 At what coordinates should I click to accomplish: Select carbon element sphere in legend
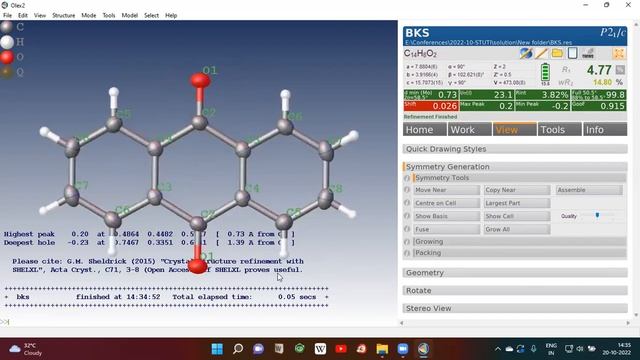tap(7, 27)
